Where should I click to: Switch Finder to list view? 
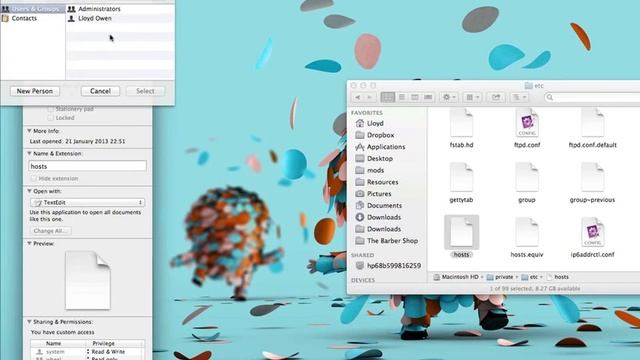tap(402, 97)
